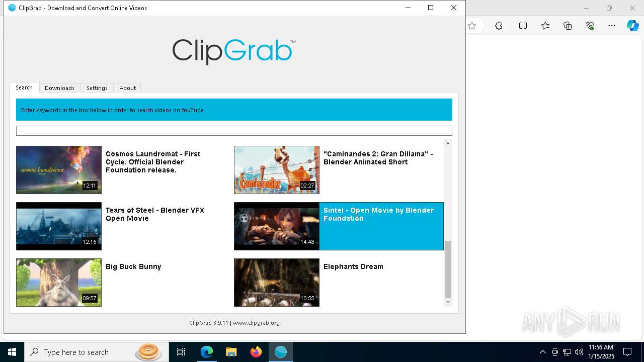Screen dimensions: 644x362
Task: Open Edge settings and more menu
Action: point(612,26)
